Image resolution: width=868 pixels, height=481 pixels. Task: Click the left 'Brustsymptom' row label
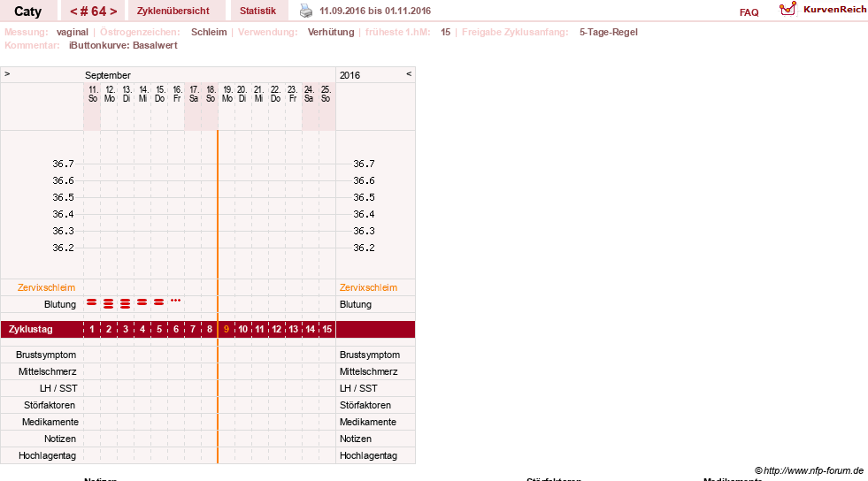pos(46,355)
